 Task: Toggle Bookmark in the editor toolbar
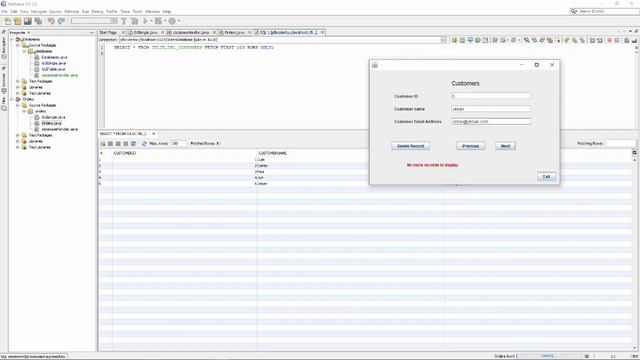click(x=582, y=40)
